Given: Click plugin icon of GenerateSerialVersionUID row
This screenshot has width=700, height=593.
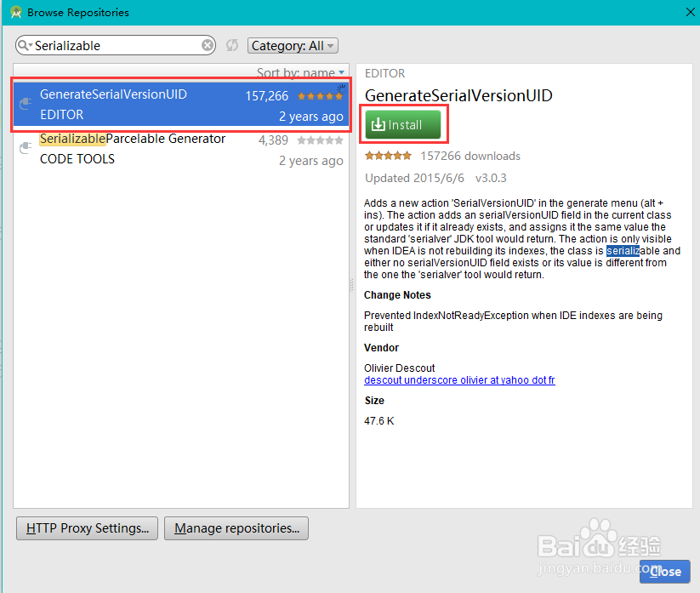Looking at the screenshot, I should coord(26,104).
